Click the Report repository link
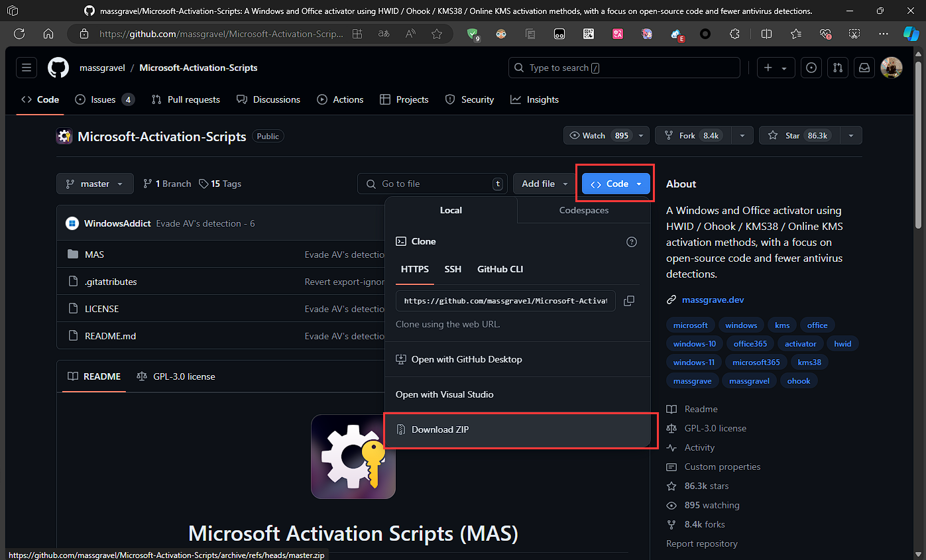926x560 pixels. pos(702,543)
